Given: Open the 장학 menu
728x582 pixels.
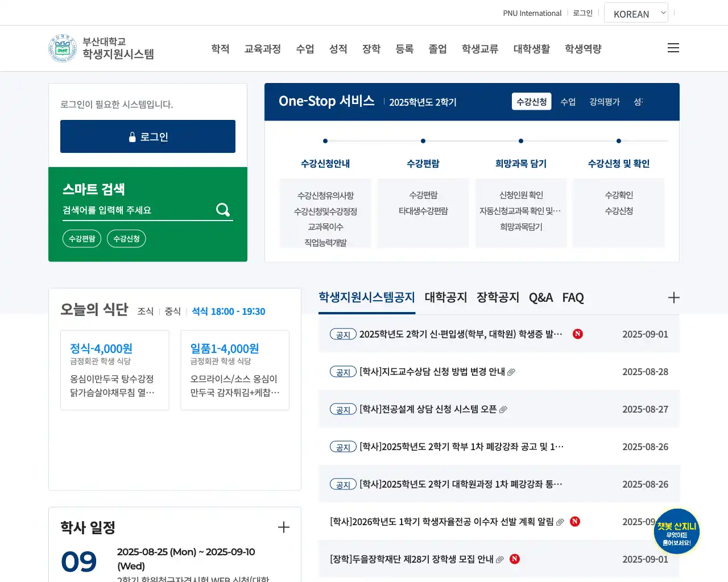Looking at the screenshot, I should click(x=371, y=49).
